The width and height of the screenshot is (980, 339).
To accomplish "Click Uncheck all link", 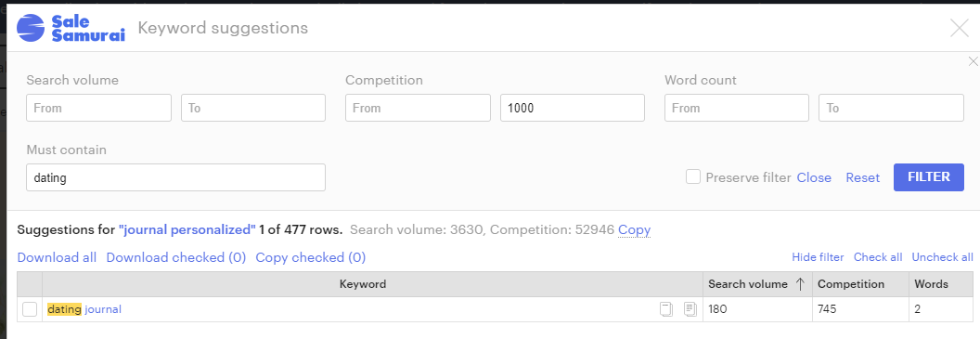I will (943, 257).
